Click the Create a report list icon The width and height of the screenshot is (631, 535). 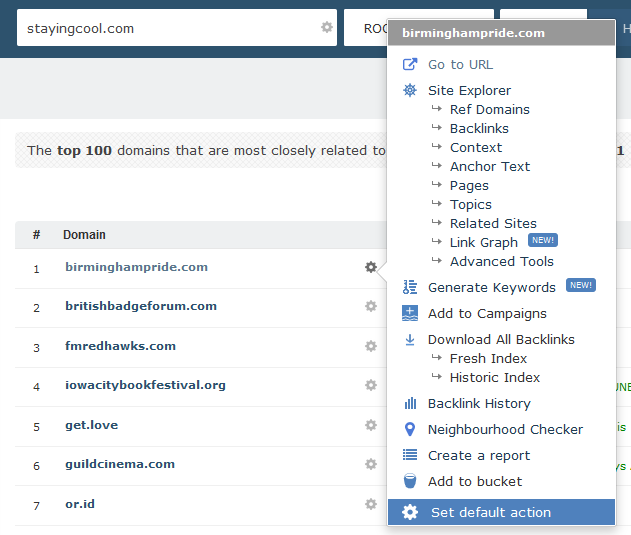coord(410,455)
